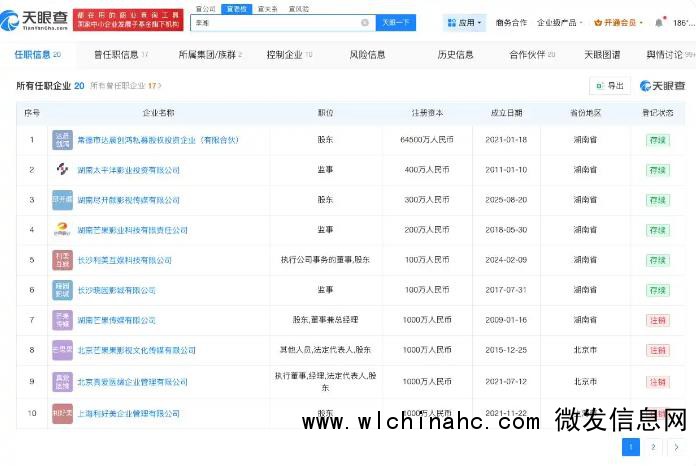This screenshot has height=466, width=696.
Task: Click the date 2011-01-10 in row 2
Action: [506, 170]
